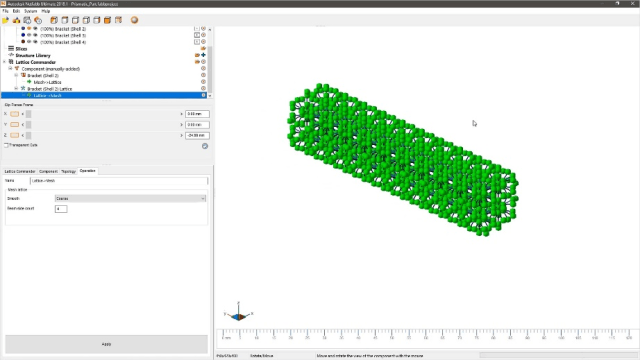Select the Mesh->Lattice tree item
The height and width of the screenshot is (360, 640).
[47, 82]
